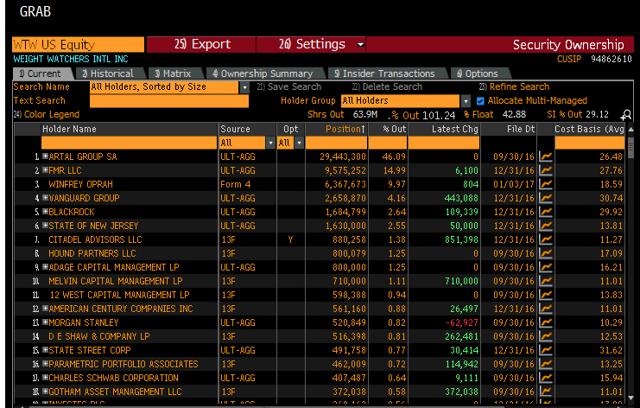The height and width of the screenshot is (408, 640).
Task: Click the Holder Name filter field
Action: [129, 143]
